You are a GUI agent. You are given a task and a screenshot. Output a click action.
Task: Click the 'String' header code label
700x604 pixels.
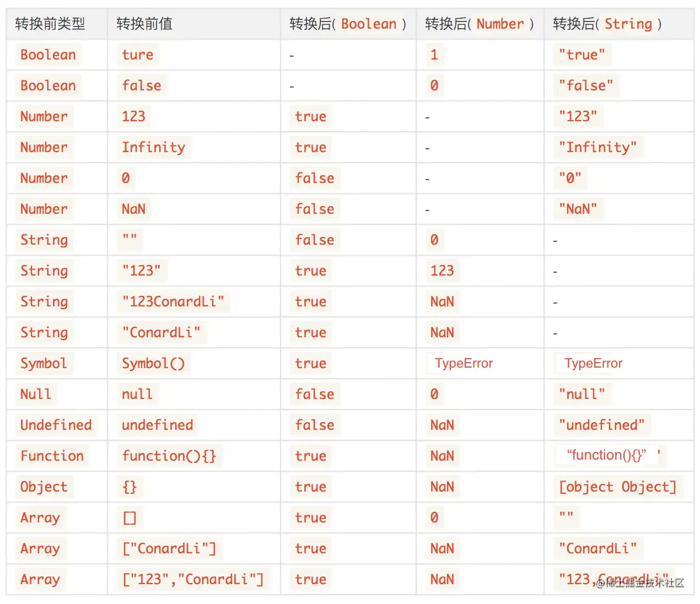[x=628, y=24]
